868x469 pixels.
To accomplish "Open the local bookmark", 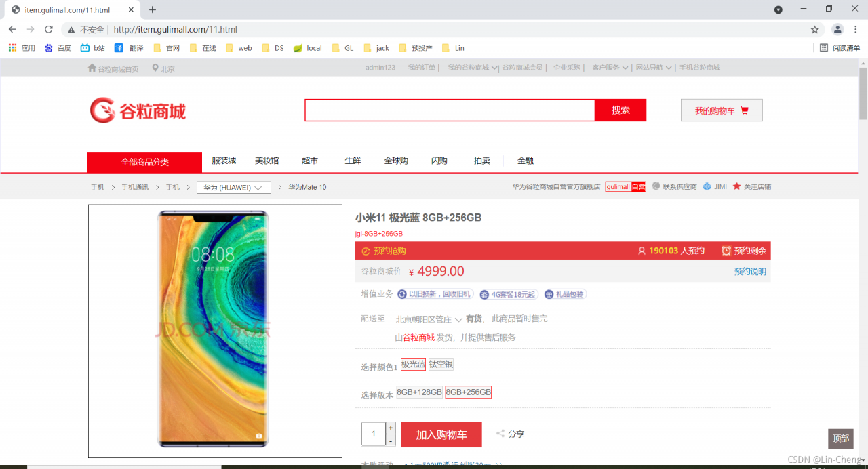I will 308,48.
